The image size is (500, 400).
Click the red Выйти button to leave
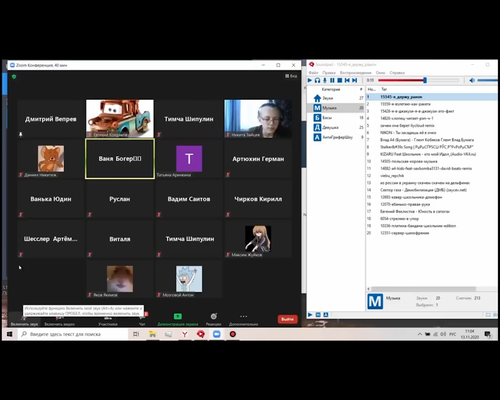point(287,319)
